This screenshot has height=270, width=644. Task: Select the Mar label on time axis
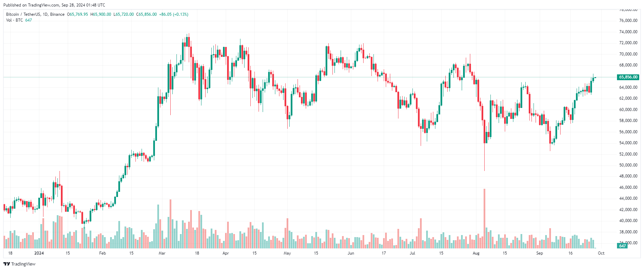coord(162,253)
